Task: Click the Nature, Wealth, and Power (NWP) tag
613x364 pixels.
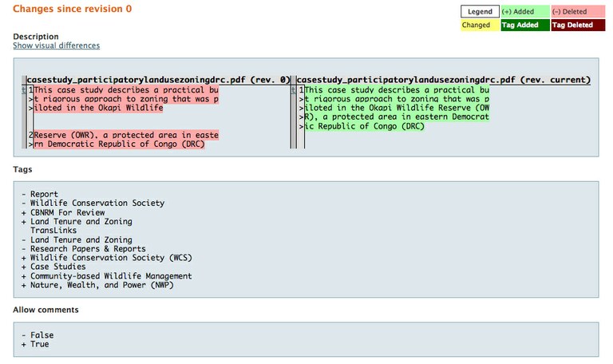Action: click(101, 285)
